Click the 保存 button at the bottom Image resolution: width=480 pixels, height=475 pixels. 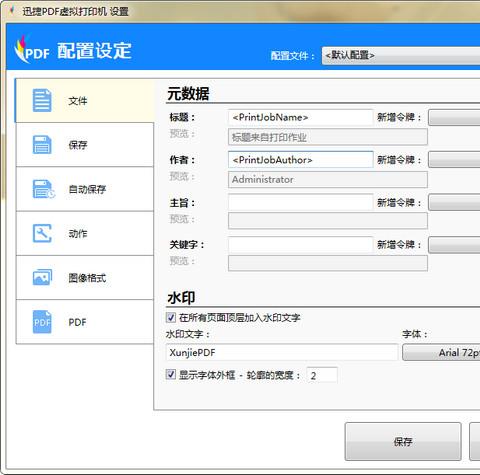click(x=403, y=442)
